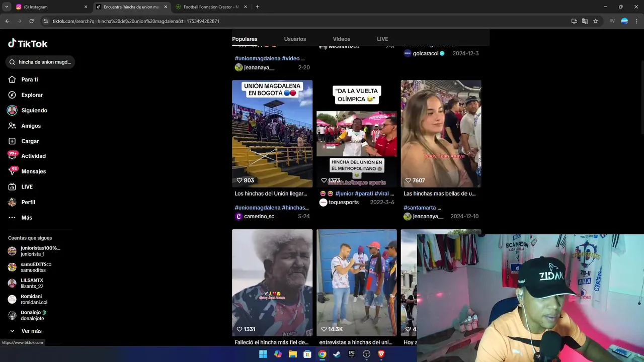This screenshot has height=362, width=644.
Task: Switch to LIVE results tab
Action: pos(382,39)
